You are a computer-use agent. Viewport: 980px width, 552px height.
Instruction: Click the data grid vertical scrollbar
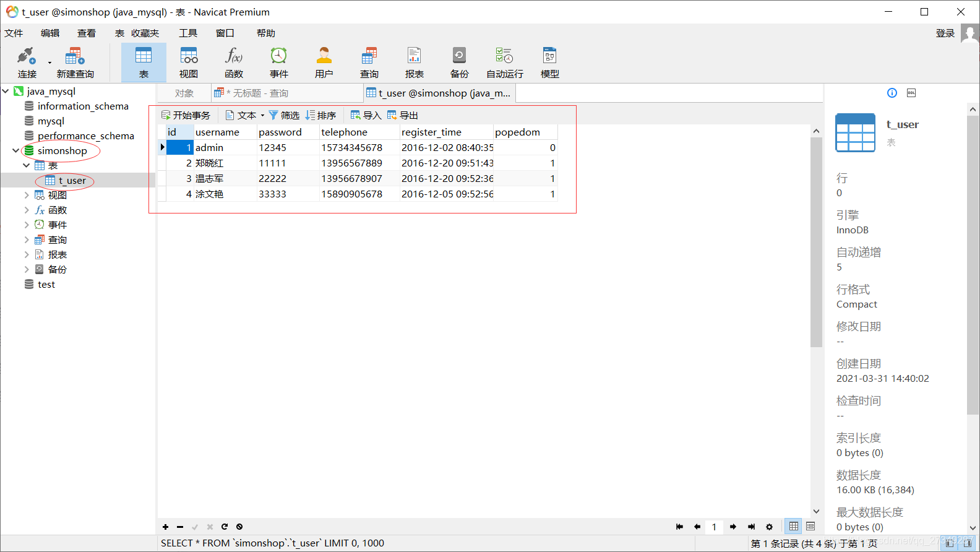click(x=816, y=241)
